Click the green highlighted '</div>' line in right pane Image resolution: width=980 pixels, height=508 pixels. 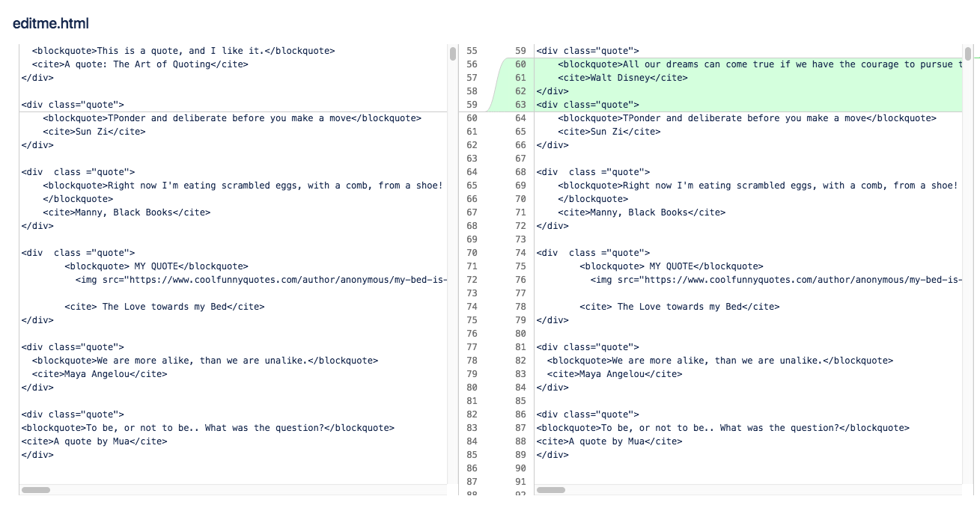(553, 91)
